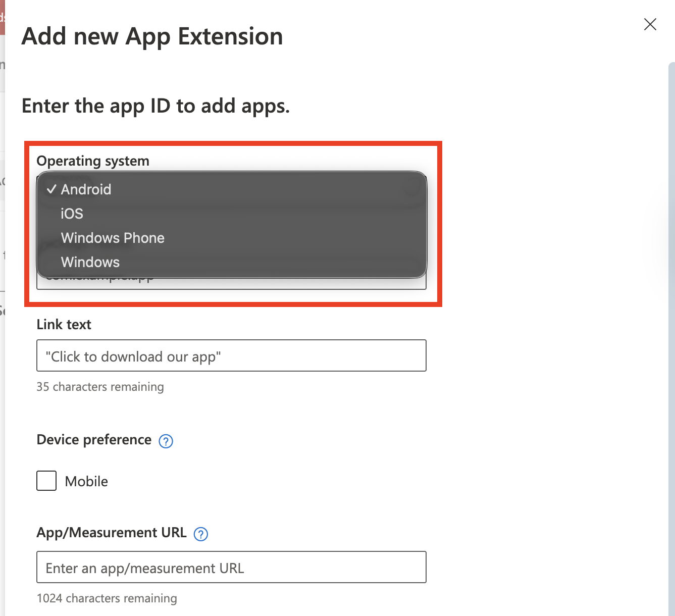The height and width of the screenshot is (616, 675).
Task: Select the Windows option in the dropdown
Action: coord(90,262)
